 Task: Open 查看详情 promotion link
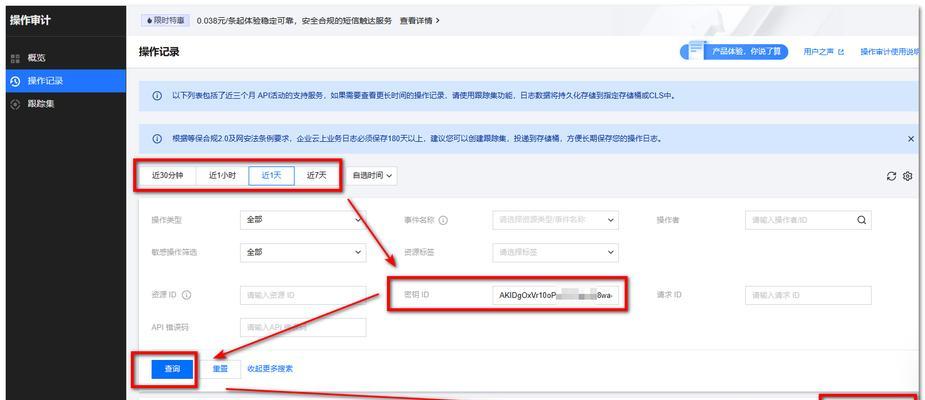420,21
